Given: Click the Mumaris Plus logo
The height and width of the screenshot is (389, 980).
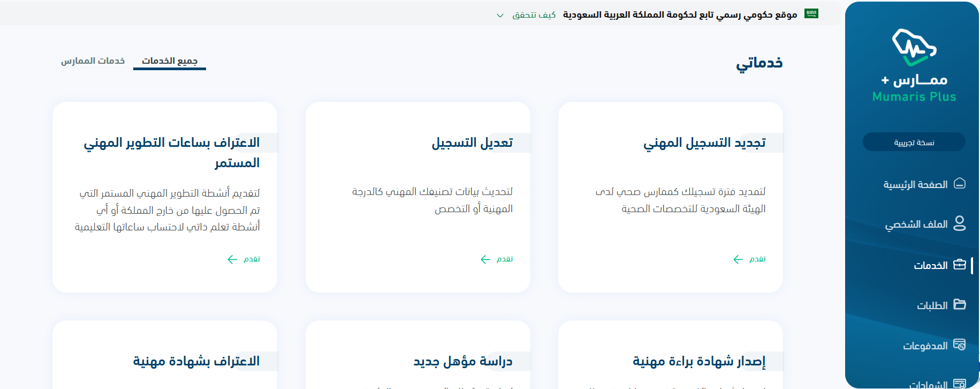Looking at the screenshot, I should point(914,65).
